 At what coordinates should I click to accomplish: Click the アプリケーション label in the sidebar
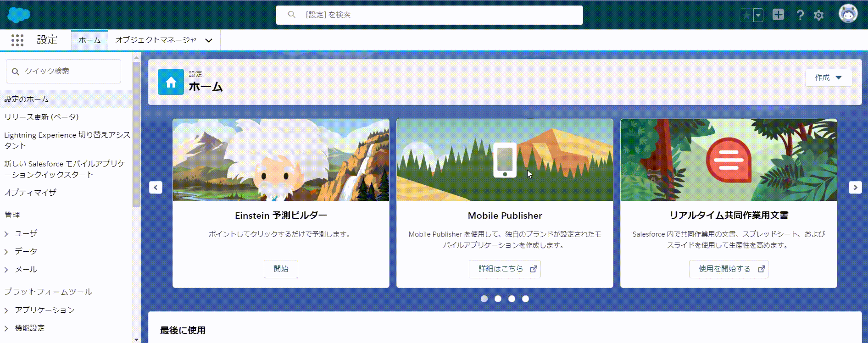pyautogui.click(x=45, y=310)
